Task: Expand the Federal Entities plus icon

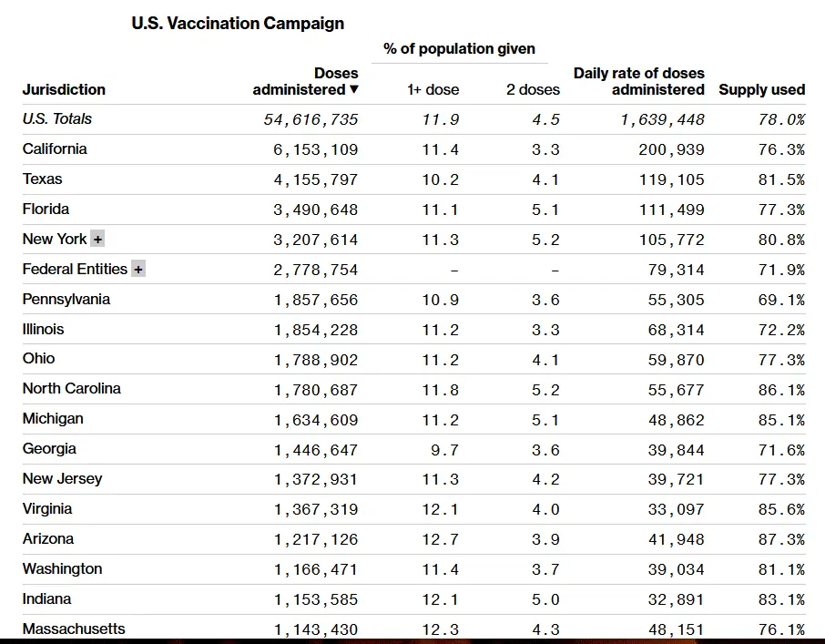Action: [x=138, y=270]
